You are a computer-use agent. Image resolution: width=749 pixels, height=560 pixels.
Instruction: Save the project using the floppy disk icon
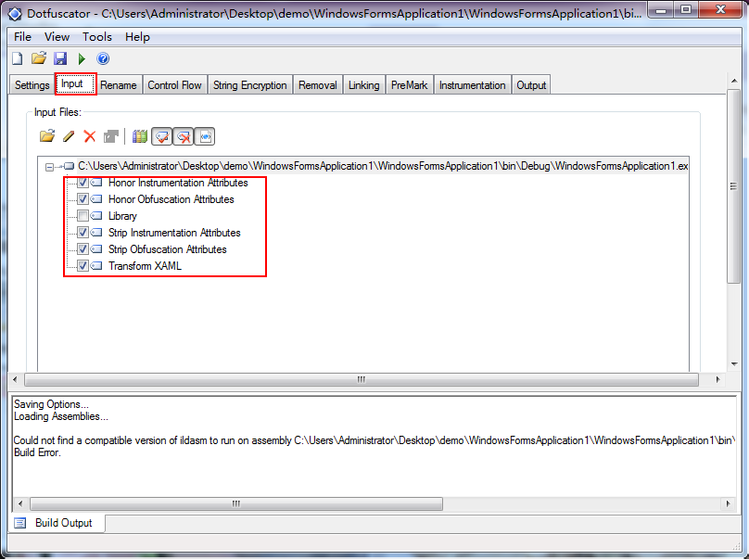pos(60,58)
